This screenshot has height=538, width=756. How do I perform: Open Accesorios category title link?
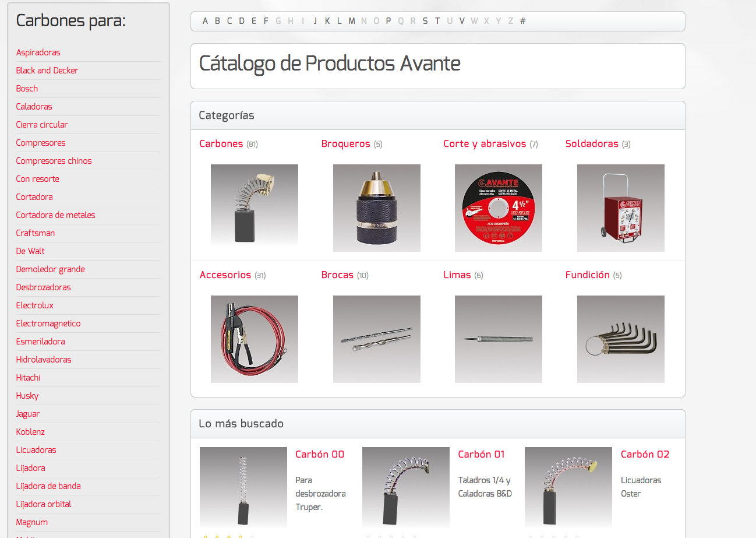click(225, 275)
